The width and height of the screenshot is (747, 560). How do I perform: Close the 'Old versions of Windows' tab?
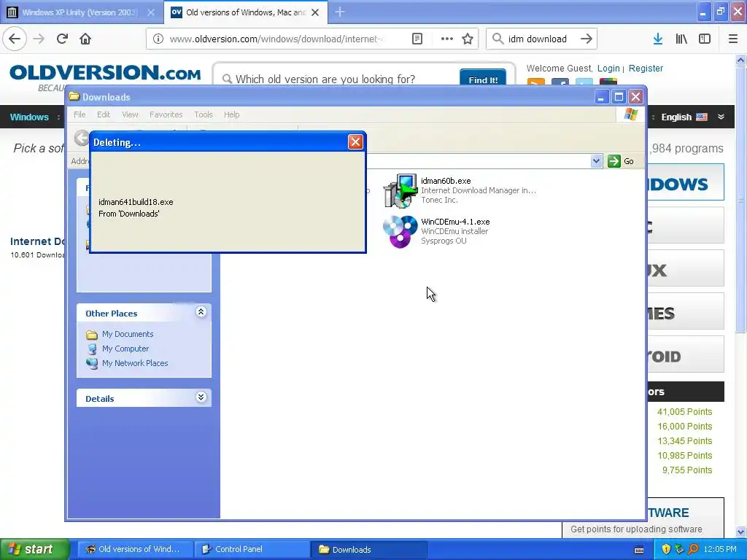point(315,12)
